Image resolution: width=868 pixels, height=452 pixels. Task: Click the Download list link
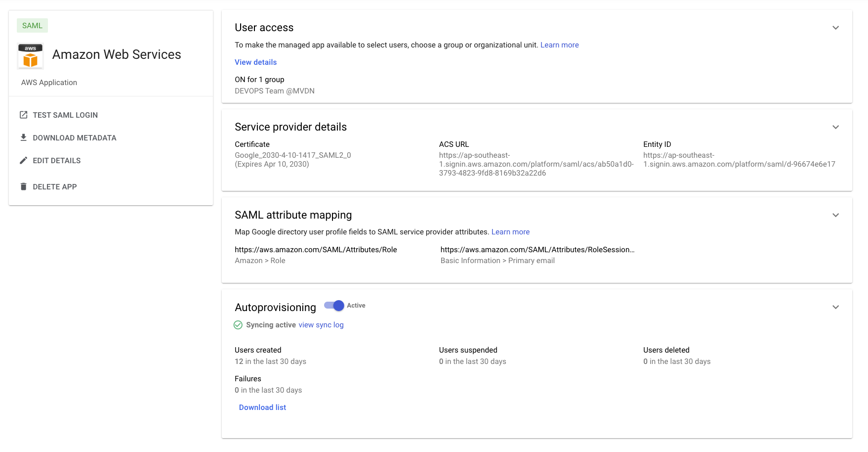tap(262, 407)
